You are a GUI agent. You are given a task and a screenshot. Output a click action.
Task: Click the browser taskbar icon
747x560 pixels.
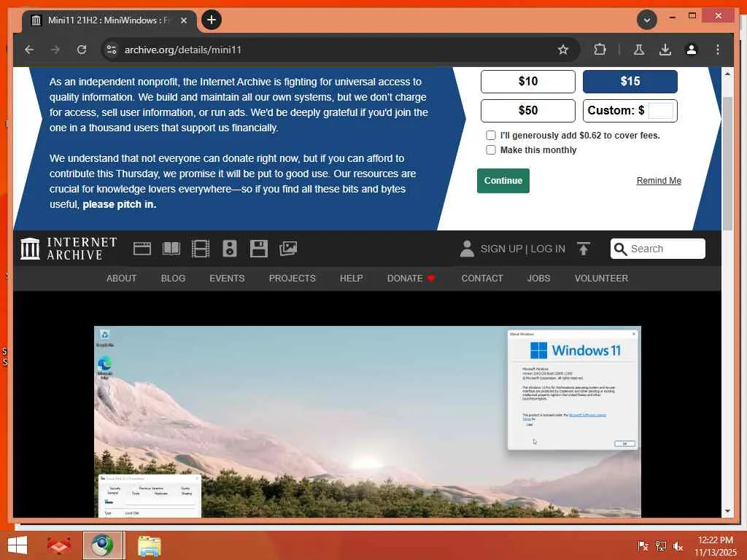click(103, 545)
